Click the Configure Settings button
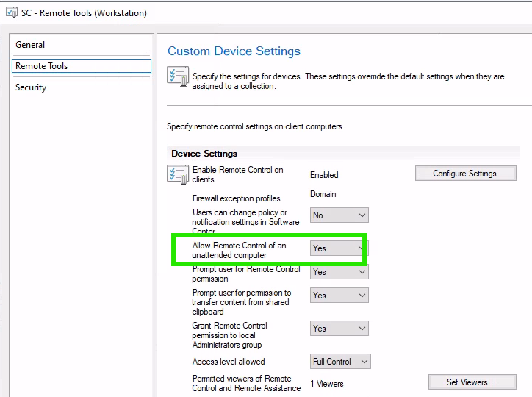The image size is (532, 397). click(466, 174)
